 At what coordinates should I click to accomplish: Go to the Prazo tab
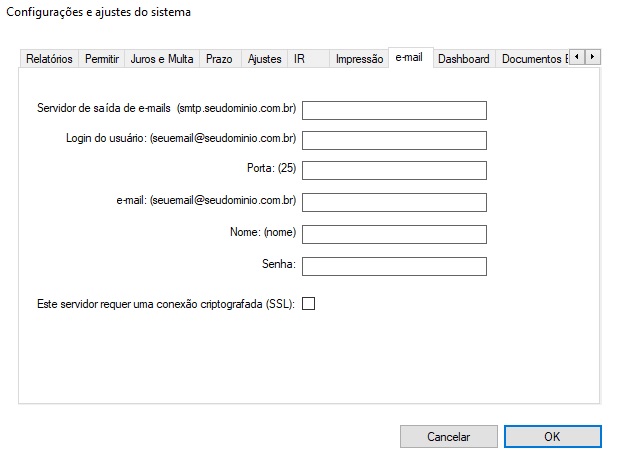click(x=219, y=59)
